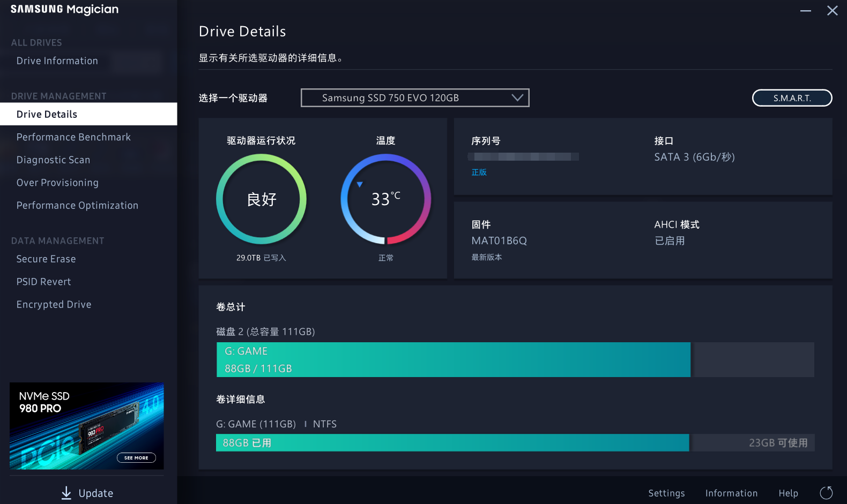Open Over Provisioning section
This screenshot has height=504, width=847.
point(57,183)
